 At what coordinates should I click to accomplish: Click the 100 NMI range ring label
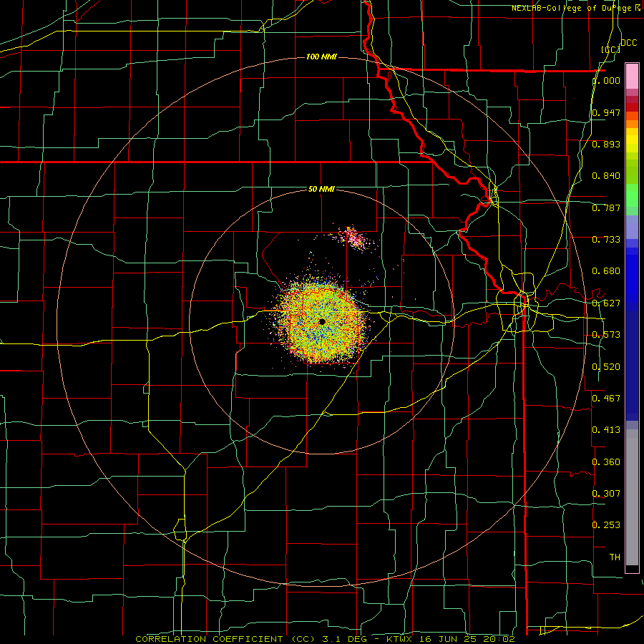321,57
